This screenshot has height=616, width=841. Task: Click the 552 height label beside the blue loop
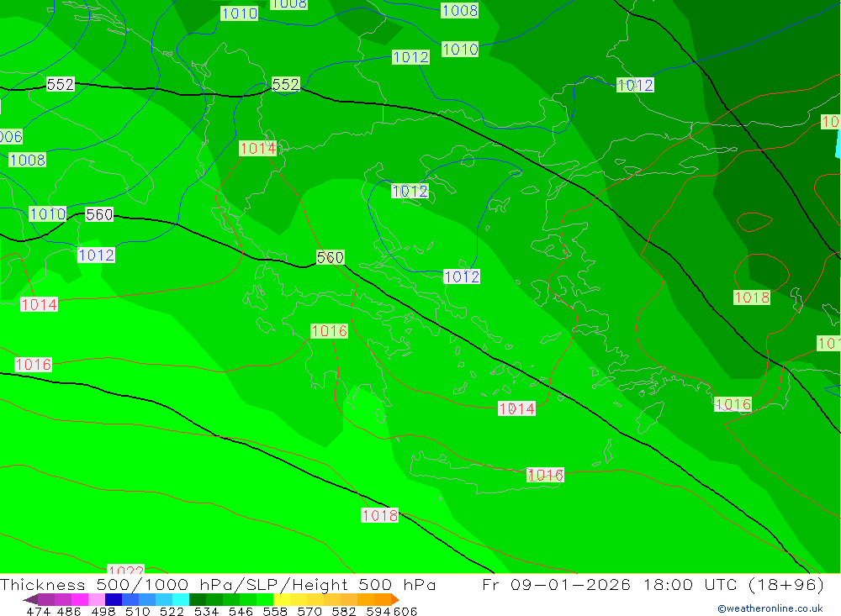(x=285, y=84)
